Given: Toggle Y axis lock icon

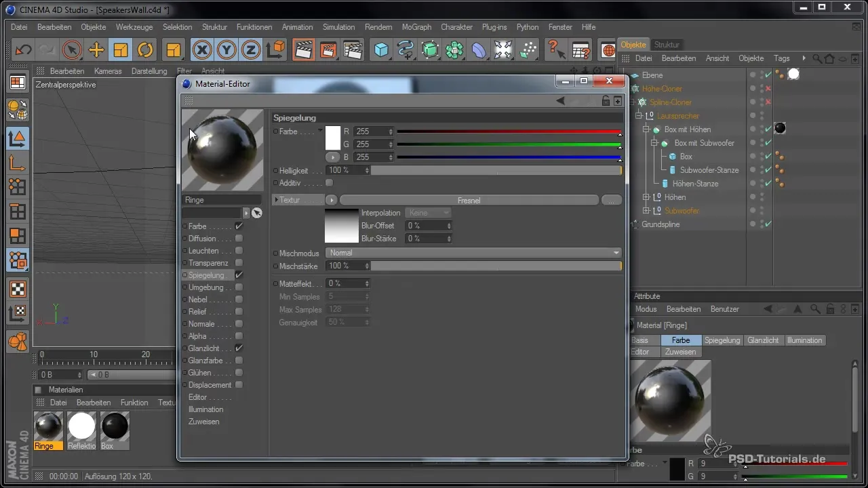Looking at the screenshot, I should coord(226,50).
